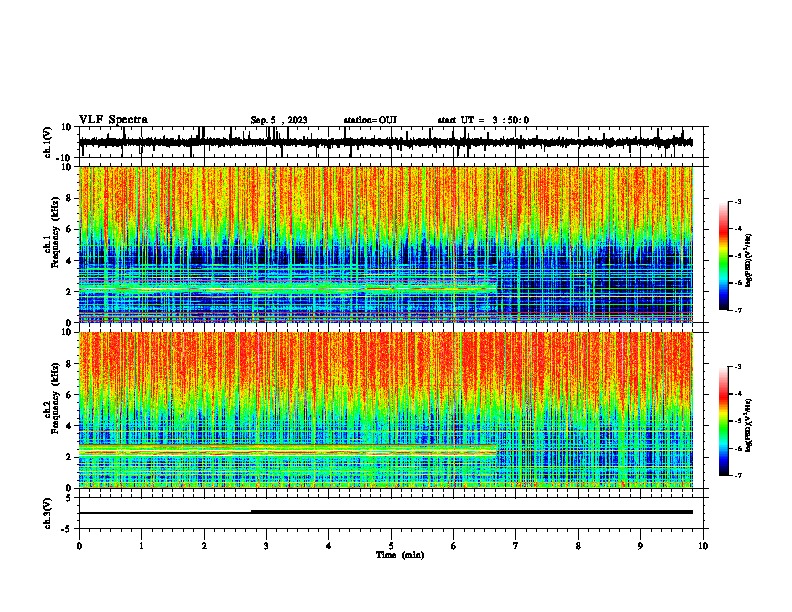Click the "ch.3(V)" axis label

(x=48, y=513)
